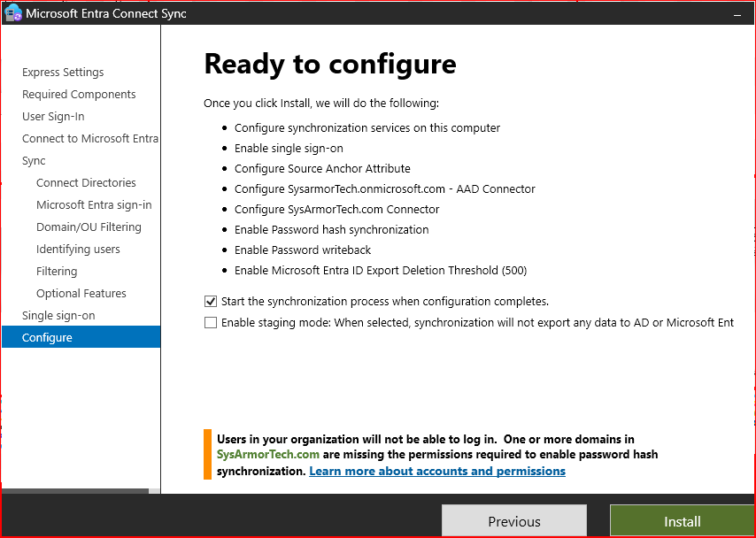Click the Ready to configure heading
Viewport: 756px width, 538px height.
coord(330,64)
